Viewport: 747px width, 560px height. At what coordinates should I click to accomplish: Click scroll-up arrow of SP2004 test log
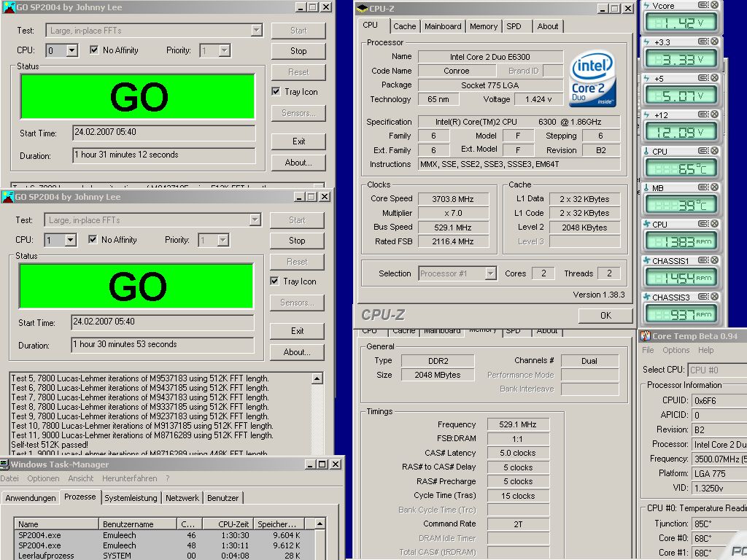click(x=317, y=378)
